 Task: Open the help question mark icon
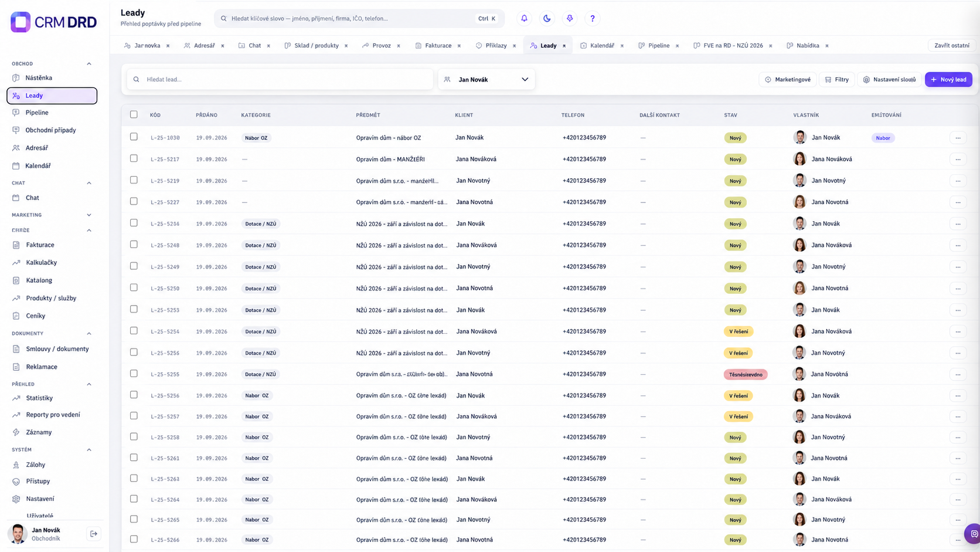tap(593, 18)
